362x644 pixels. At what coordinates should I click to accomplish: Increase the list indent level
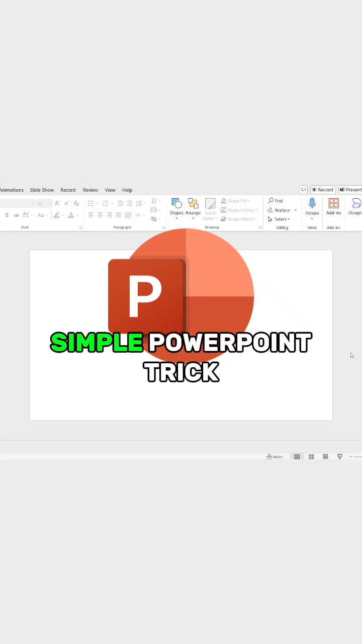point(129,203)
